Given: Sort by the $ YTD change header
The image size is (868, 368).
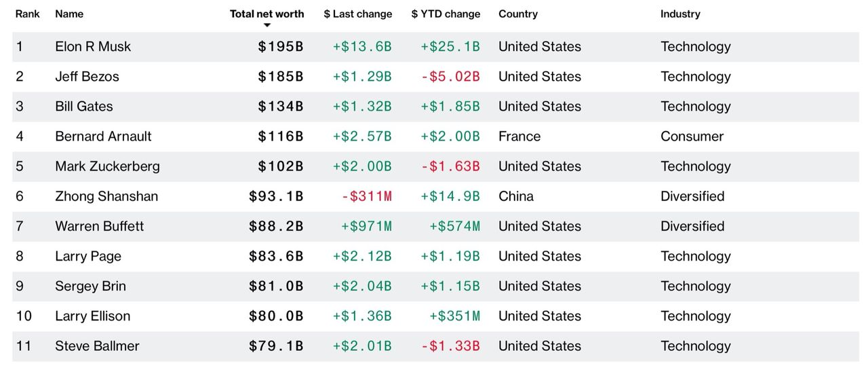Looking at the screenshot, I should click(446, 14).
